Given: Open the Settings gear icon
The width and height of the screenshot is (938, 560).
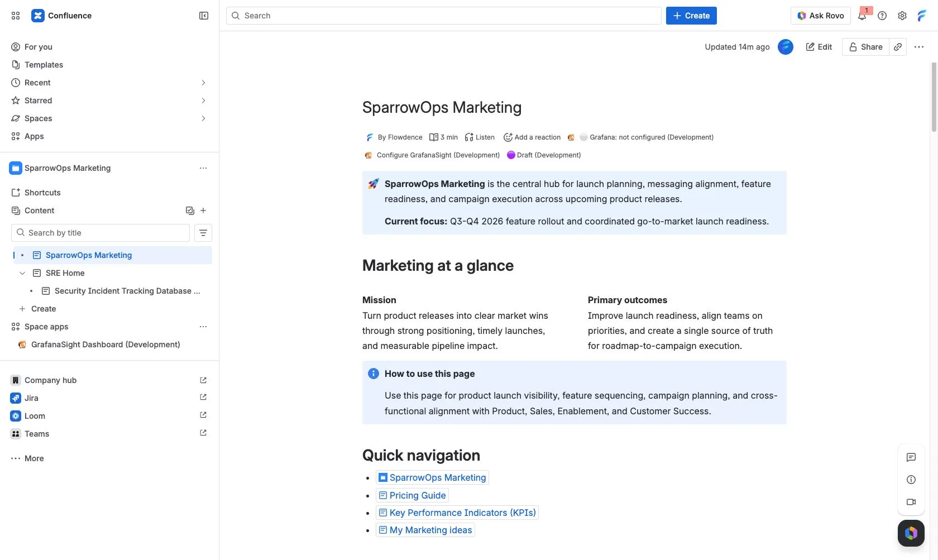Looking at the screenshot, I should 902,16.
